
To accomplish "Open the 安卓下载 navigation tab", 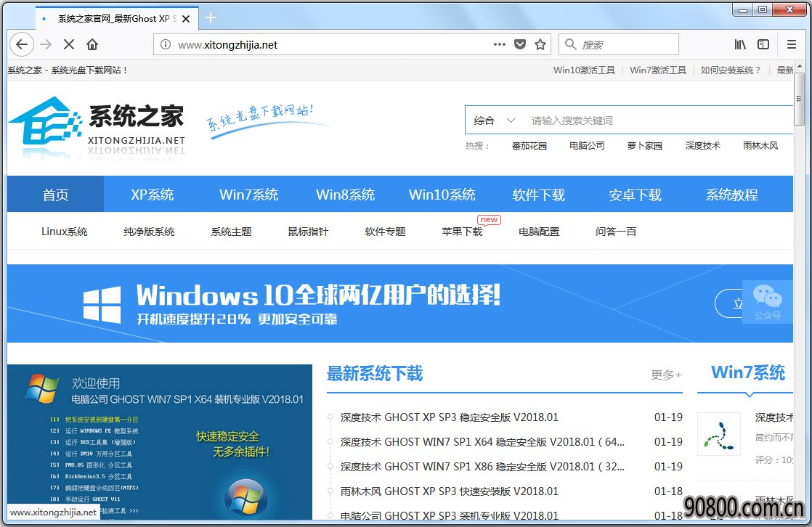I will point(635,194).
